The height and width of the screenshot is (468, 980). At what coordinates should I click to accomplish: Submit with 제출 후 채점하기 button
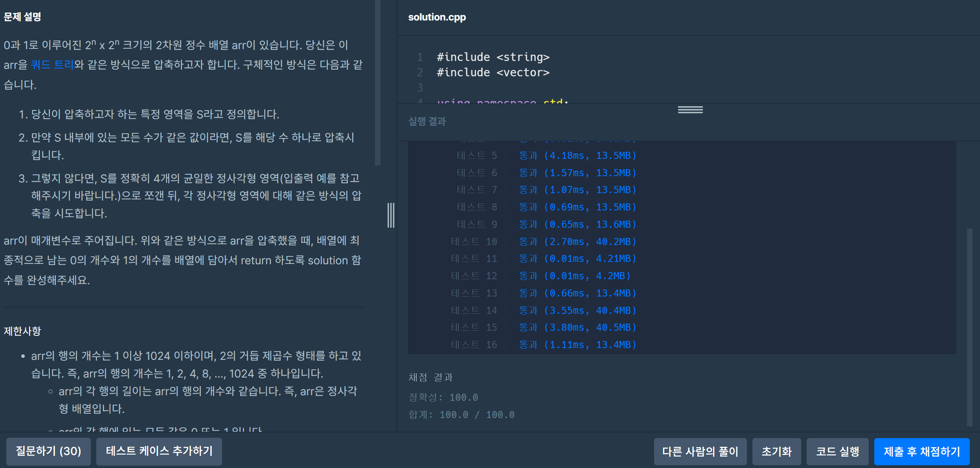pos(921,451)
